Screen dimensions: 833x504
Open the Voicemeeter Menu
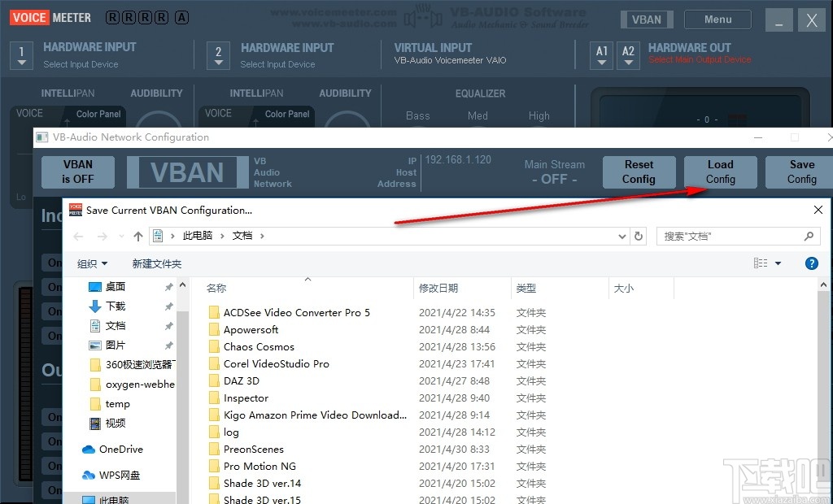tap(717, 20)
